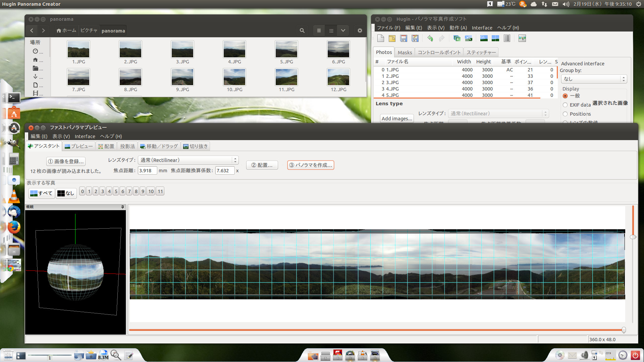The width and height of the screenshot is (644, 362).
Task: Click the focal length 3.918 input field
Action: point(147,171)
